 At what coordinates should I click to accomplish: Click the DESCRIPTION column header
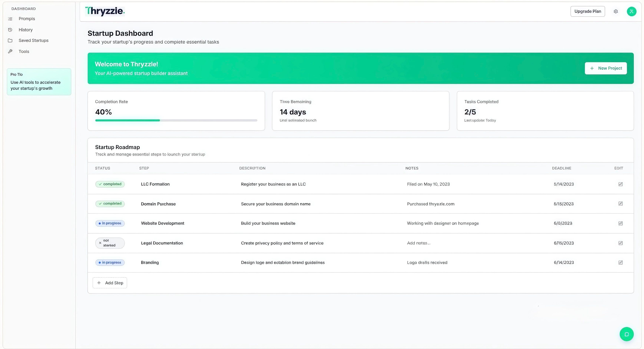coord(252,168)
